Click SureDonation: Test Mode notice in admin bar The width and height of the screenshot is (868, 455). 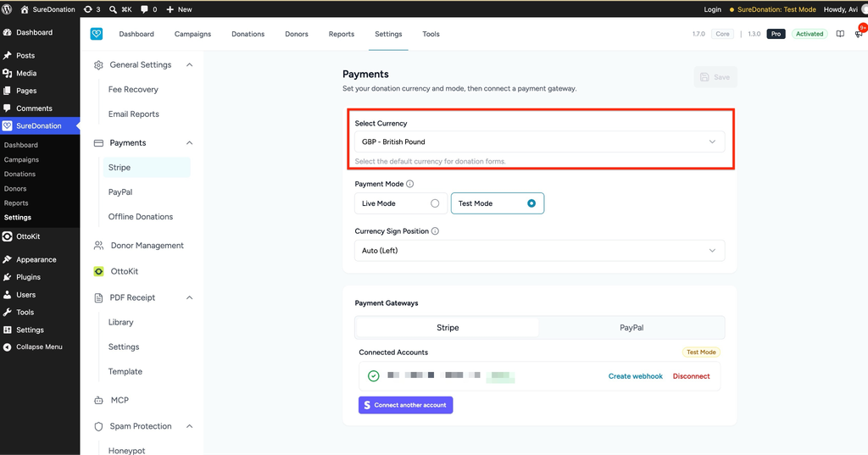(773, 9)
